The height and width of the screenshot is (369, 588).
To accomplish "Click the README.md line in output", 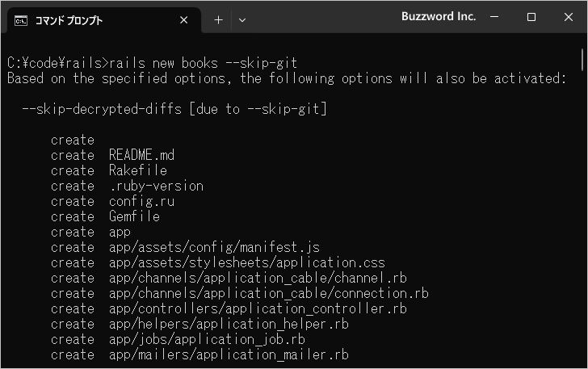I will [112, 155].
